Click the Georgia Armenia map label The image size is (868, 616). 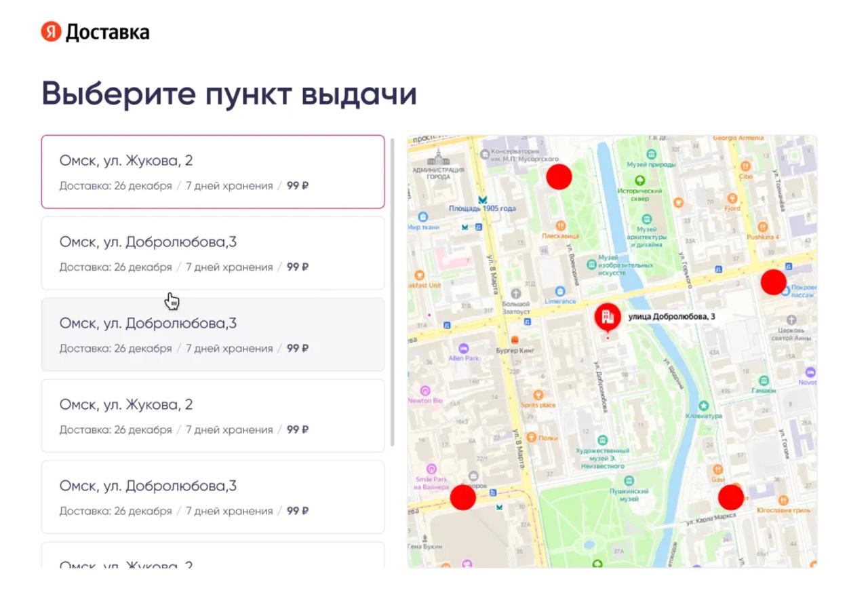point(737,138)
